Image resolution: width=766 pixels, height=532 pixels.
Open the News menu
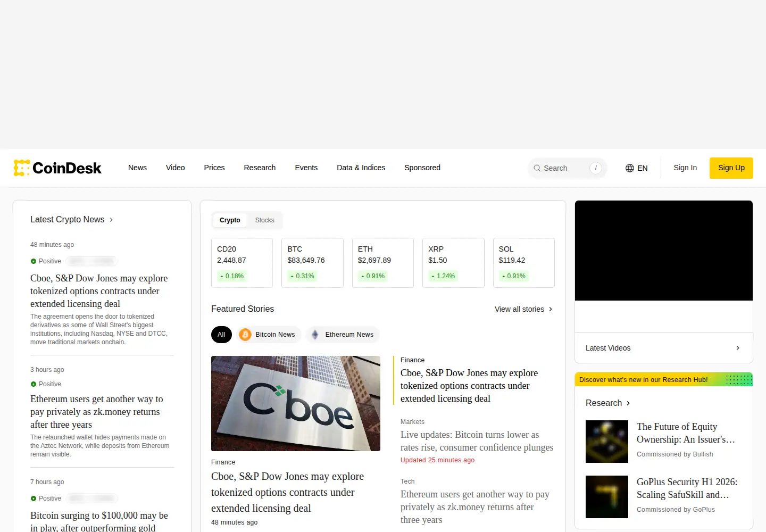point(137,168)
